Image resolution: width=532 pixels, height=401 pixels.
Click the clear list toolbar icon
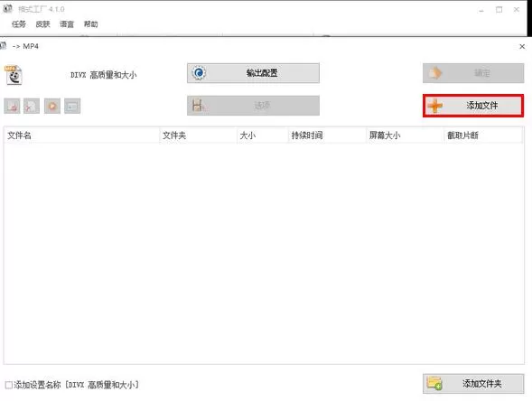(32, 107)
